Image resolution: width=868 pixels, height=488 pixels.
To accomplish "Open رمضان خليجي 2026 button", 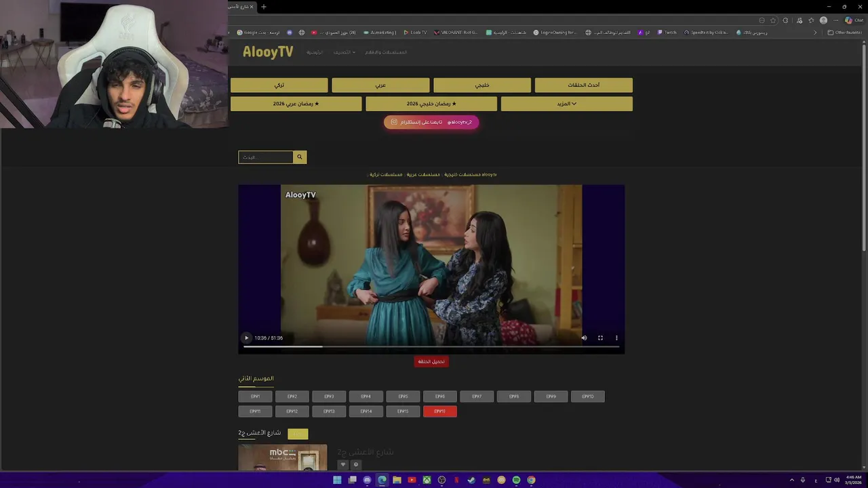I will pyautogui.click(x=431, y=104).
